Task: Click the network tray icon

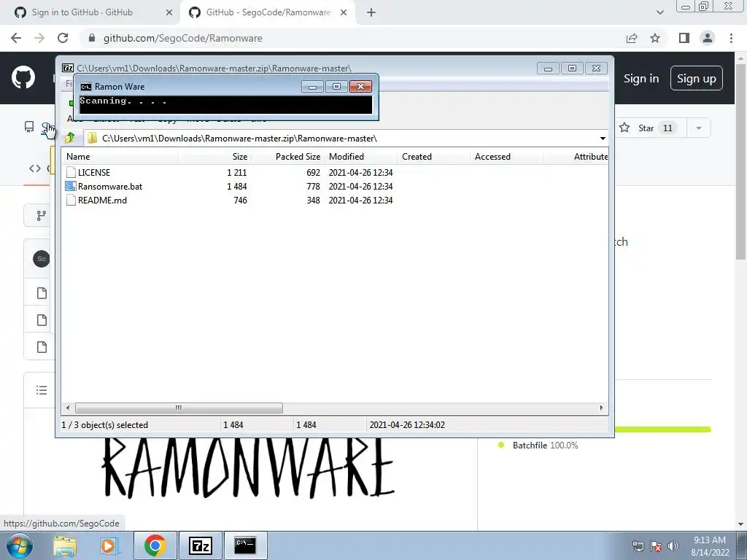Action: coord(638,546)
